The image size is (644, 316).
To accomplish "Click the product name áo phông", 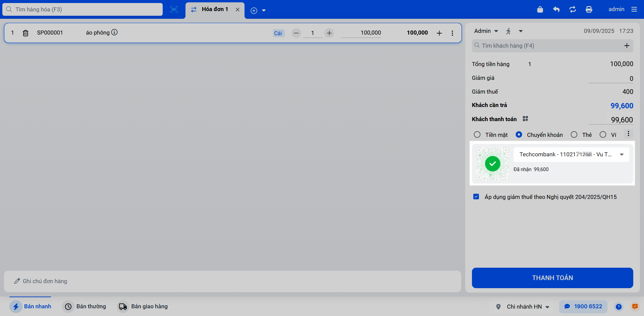I will click(x=98, y=33).
